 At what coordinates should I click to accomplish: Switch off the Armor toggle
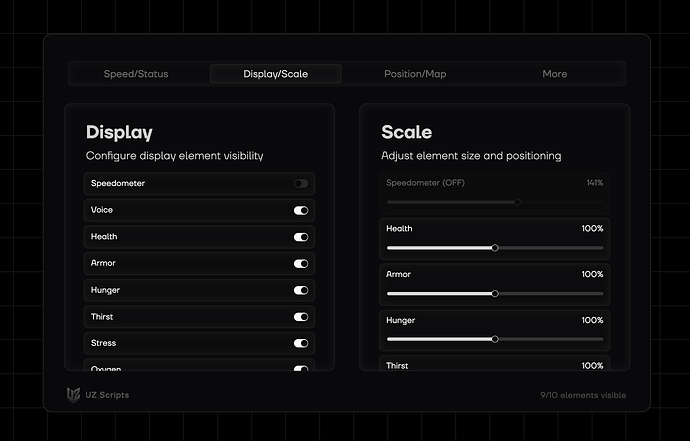click(301, 264)
